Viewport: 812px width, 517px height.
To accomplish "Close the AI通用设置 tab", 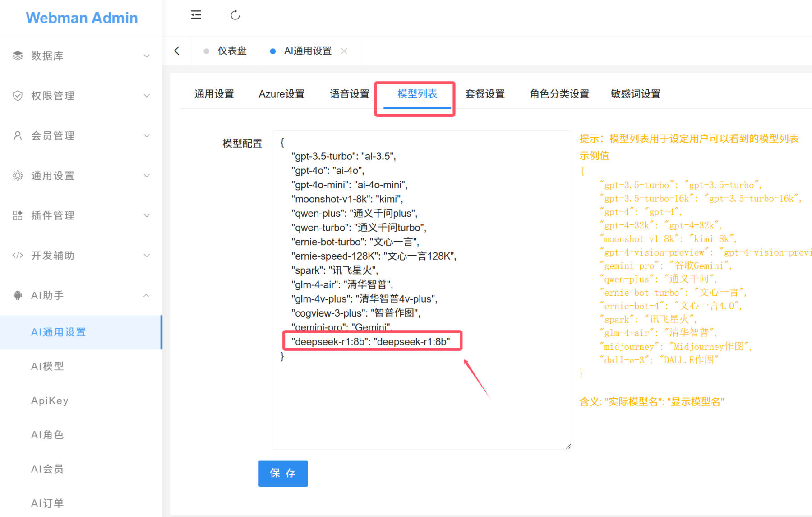I will [344, 51].
